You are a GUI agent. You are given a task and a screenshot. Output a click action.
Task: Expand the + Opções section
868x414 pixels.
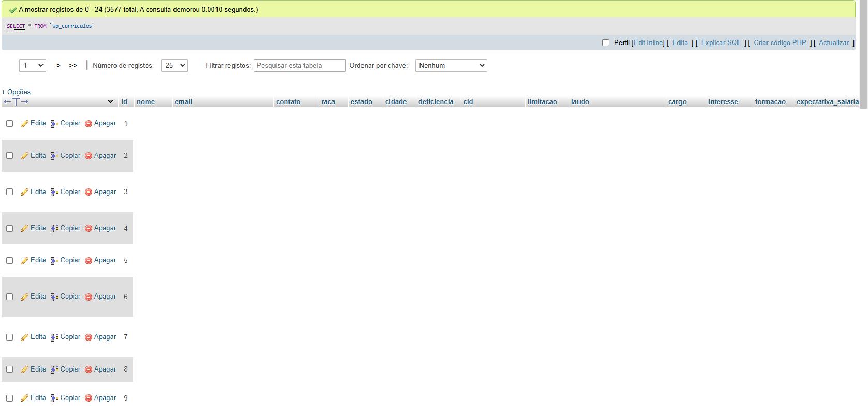click(16, 92)
